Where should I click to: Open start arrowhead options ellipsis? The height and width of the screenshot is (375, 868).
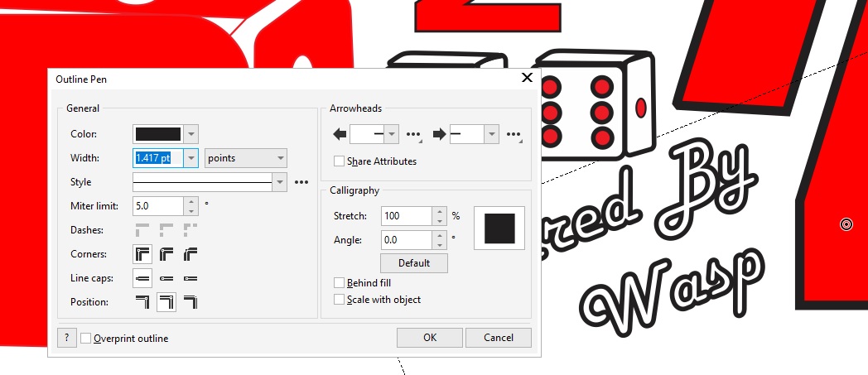[x=413, y=134]
